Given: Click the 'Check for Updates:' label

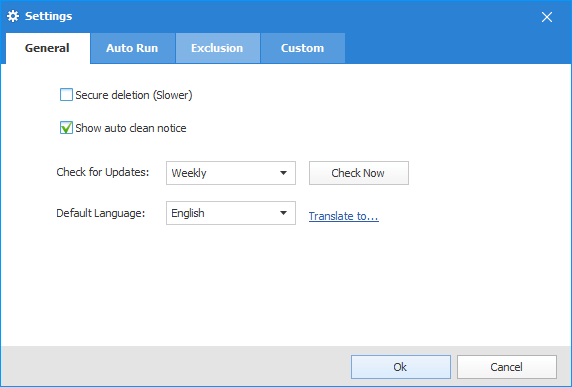Looking at the screenshot, I should point(103,172).
